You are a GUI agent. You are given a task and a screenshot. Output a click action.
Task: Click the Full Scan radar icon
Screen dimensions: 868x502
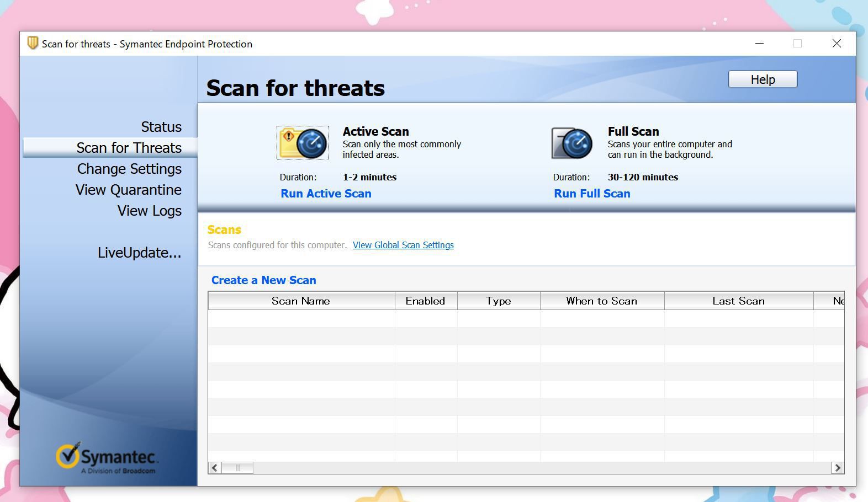(x=572, y=143)
